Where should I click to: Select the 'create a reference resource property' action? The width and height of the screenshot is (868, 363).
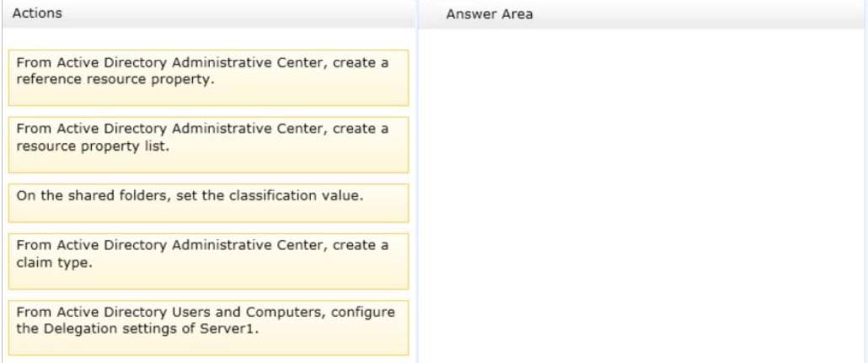pyautogui.click(x=208, y=77)
